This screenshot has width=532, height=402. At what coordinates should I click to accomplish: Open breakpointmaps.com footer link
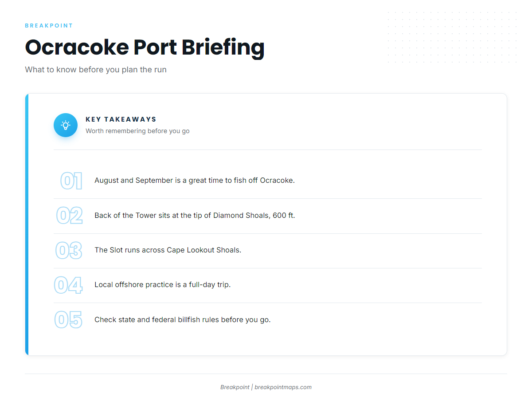click(283, 387)
